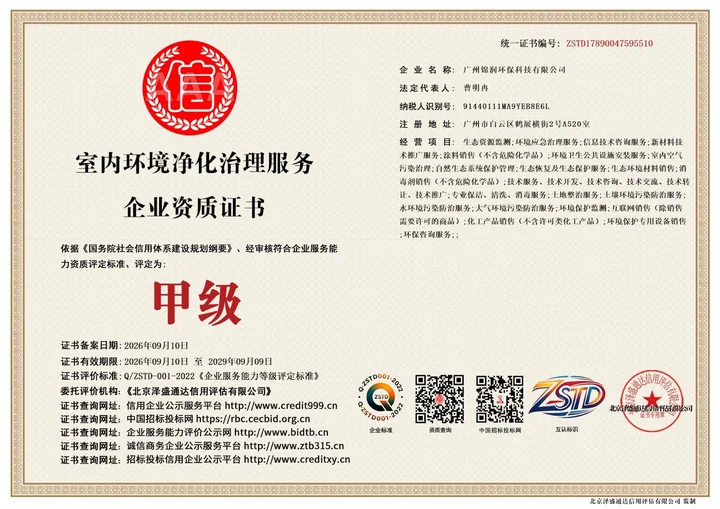Screen dimensions: 720x509
Task: Click the 证书有效期限 label
Action: [91, 362]
